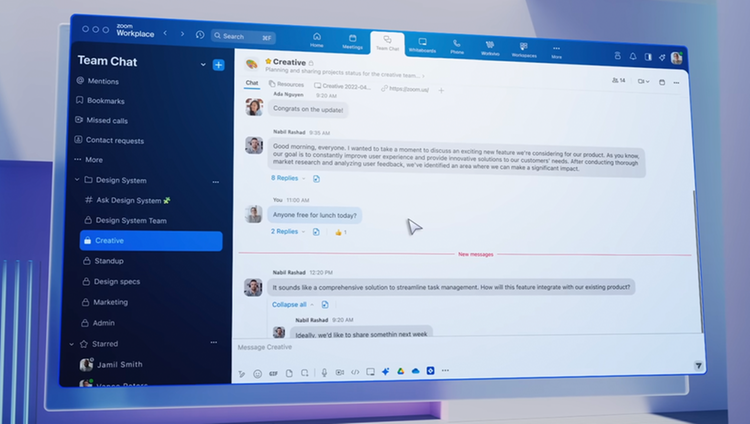Collapse the Starred section

(72, 344)
